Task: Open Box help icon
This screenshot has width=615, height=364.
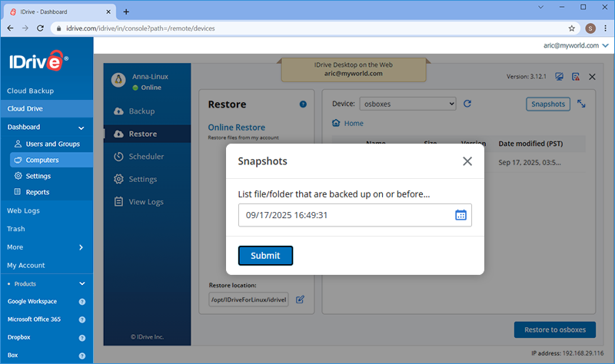Action: [x=82, y=356]
